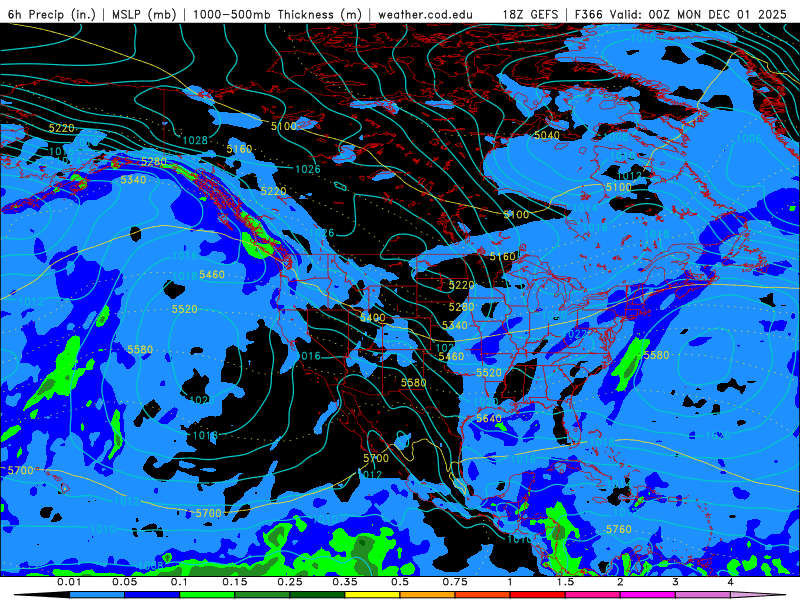Select magenta 2–3 legend swatch
This screenshot has height=600, width=800.
pyautogui.click(x=648, y=595)
